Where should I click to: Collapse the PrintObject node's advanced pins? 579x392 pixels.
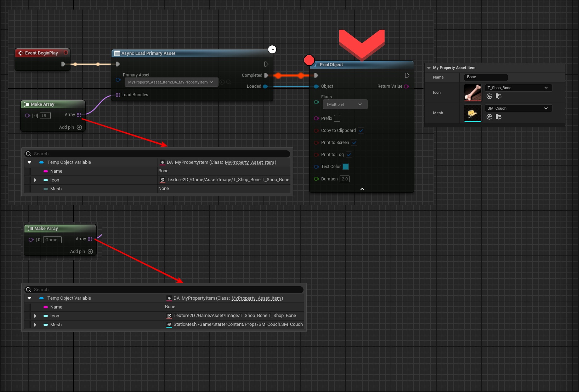click(x=362, y=189)
